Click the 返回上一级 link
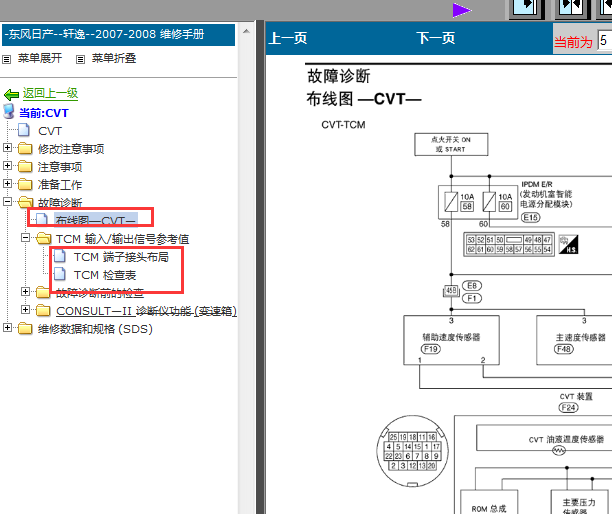The height and width of the screenshot is (514, 612). coord(50,93)
